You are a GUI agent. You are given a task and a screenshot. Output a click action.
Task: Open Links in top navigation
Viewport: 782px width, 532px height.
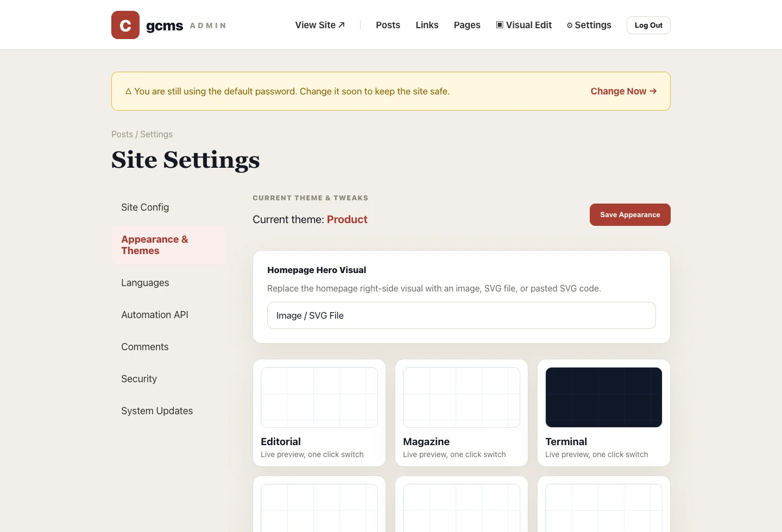[x=427, y=25]
